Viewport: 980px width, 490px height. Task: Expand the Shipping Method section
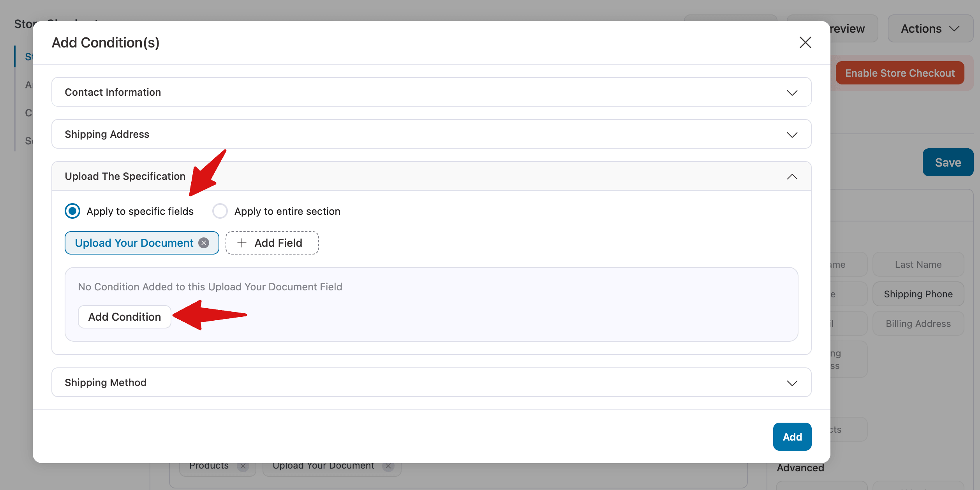792,383
